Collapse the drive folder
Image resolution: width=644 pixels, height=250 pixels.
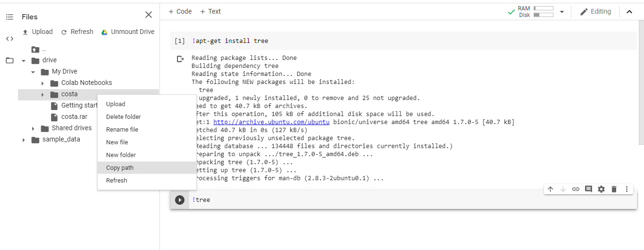pos(24,60)
